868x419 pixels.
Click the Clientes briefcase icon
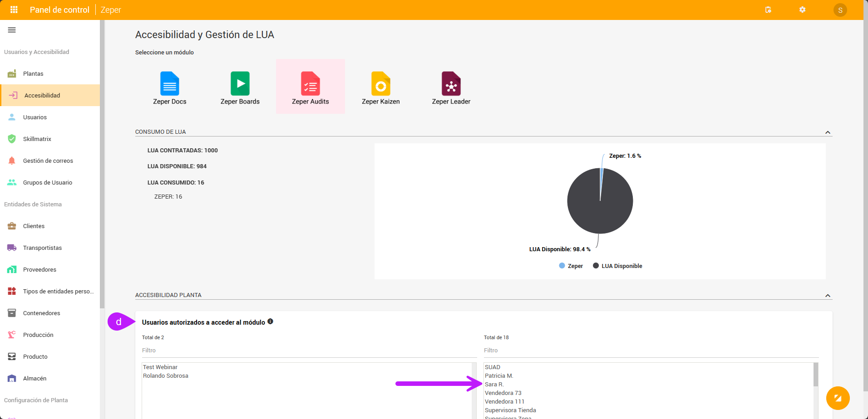tap(12, 226)
